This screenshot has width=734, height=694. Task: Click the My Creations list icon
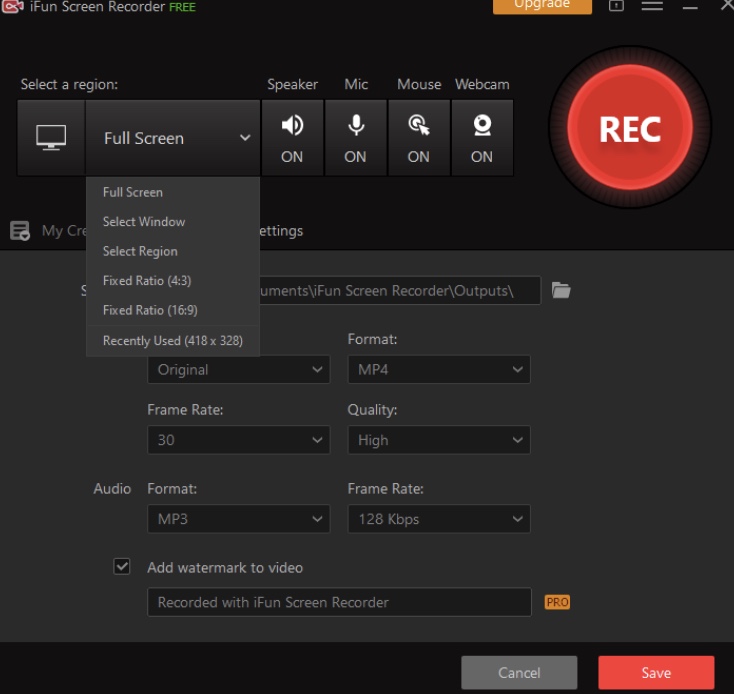pyautogui.click(x=19, y=231)
